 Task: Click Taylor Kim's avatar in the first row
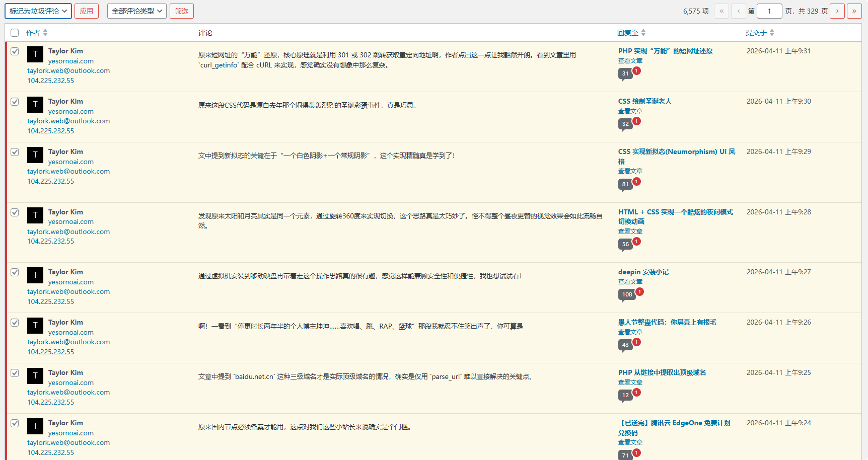(x=35, y=54)
